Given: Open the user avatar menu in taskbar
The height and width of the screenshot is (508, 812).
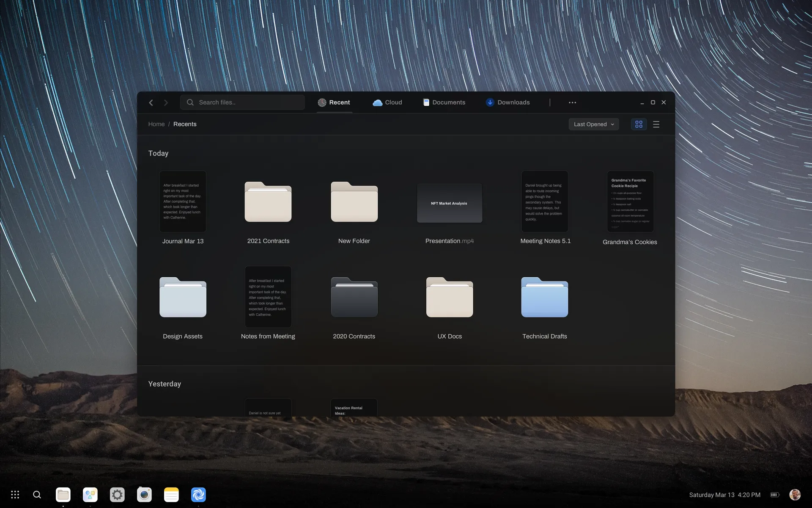Looking at the screenshot, I should [795, 494].
